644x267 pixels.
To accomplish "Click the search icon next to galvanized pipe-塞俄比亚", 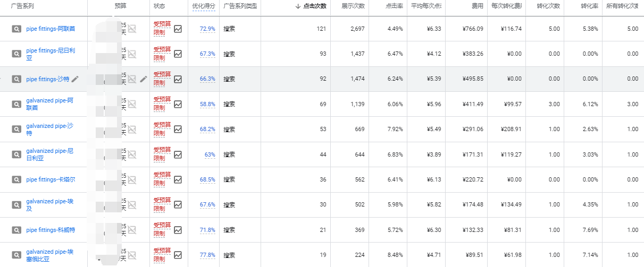I will pos(16,255).
